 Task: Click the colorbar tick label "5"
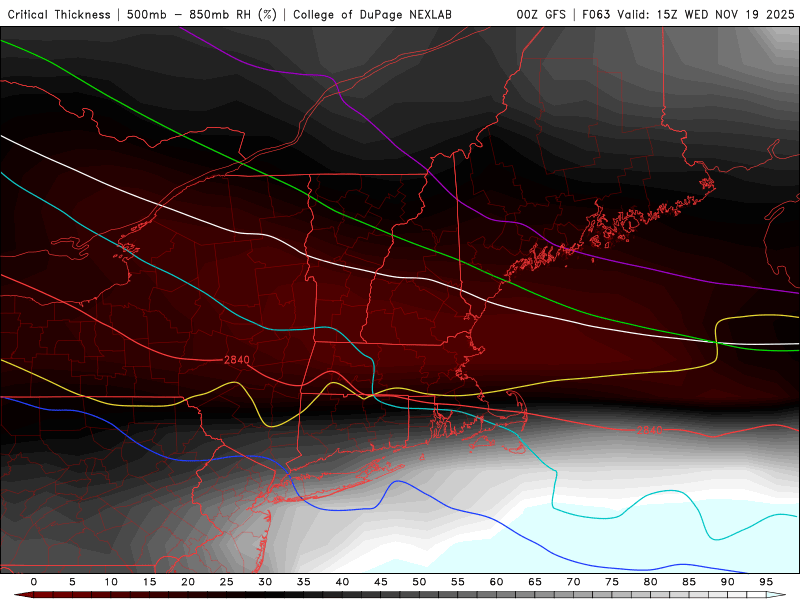point(72,582)
